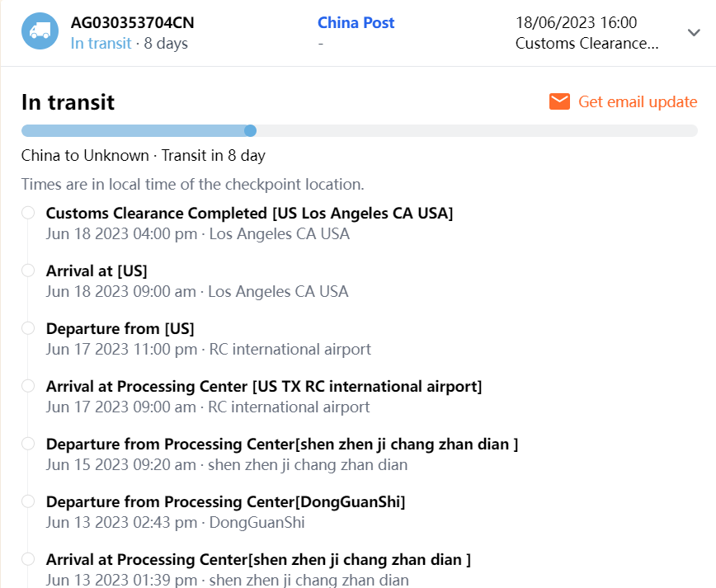Click the In transit status label
The height and width of the screenshot is (588, 716).
tap(101, 43)
